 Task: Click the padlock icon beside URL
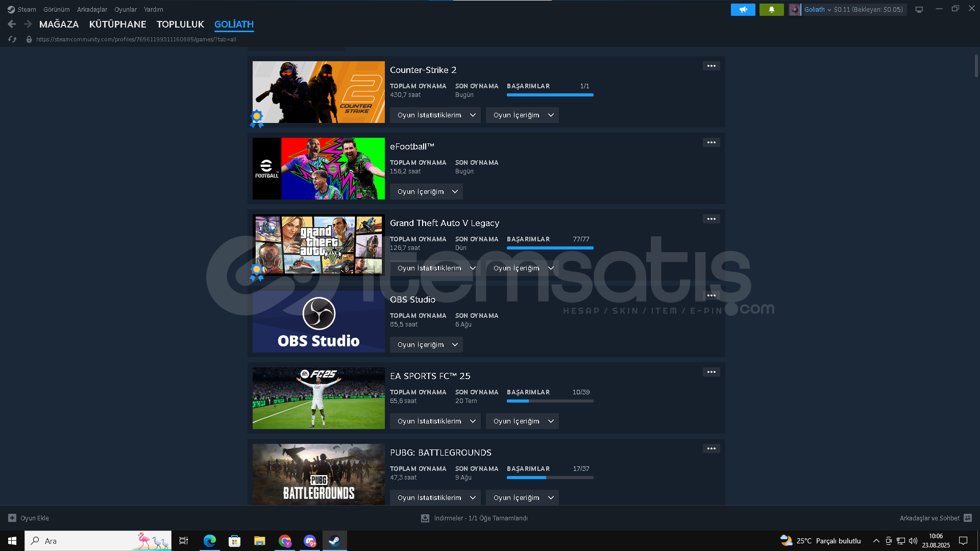(29, 39)
